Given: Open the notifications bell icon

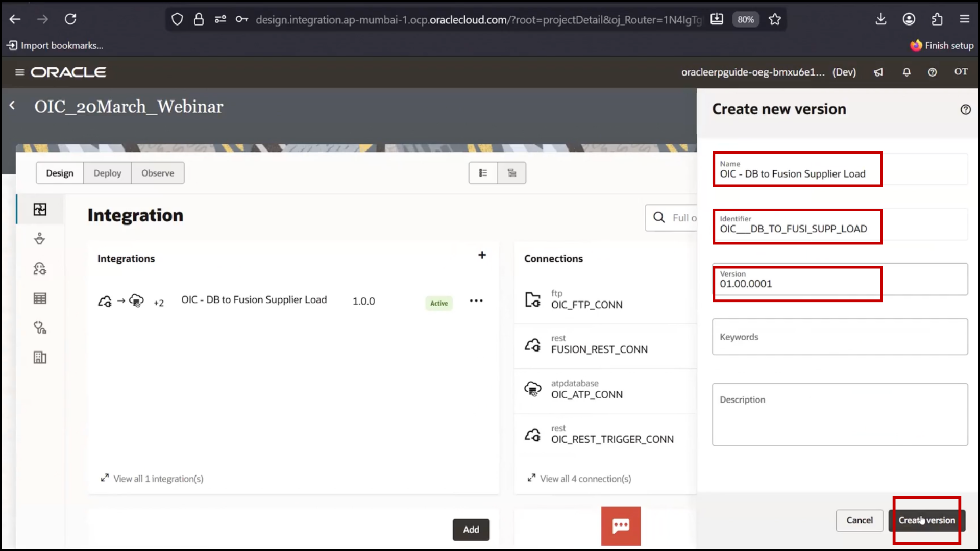Looking at the screenshot, I should click(x=906, y=72).
